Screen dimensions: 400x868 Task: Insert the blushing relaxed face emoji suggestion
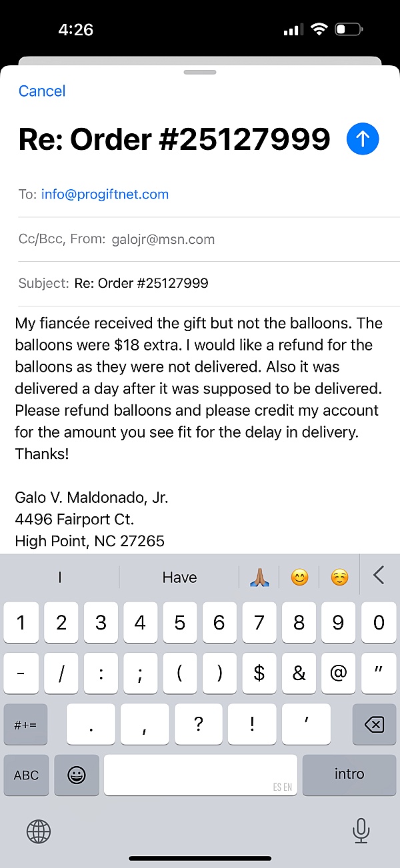point(340,578)
